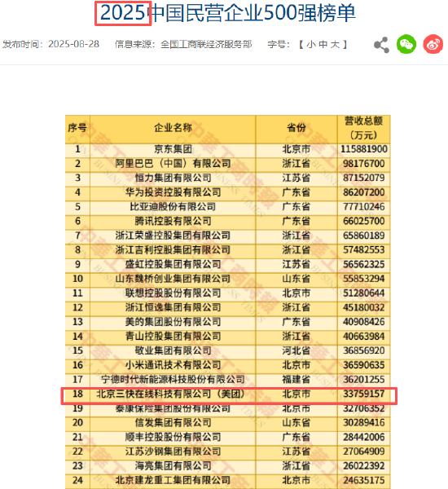Click revenue value 28442006
Image resolution: width=448 pixels, height=489 pixels.
pyautogui.click(x=364, y=437)
